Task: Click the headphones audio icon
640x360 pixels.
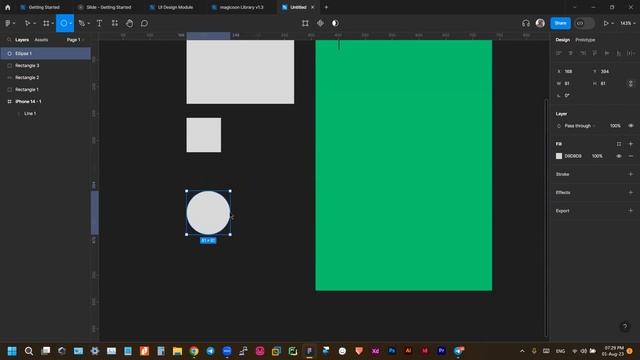Action: pyautogui.click(x=526, y=23)
